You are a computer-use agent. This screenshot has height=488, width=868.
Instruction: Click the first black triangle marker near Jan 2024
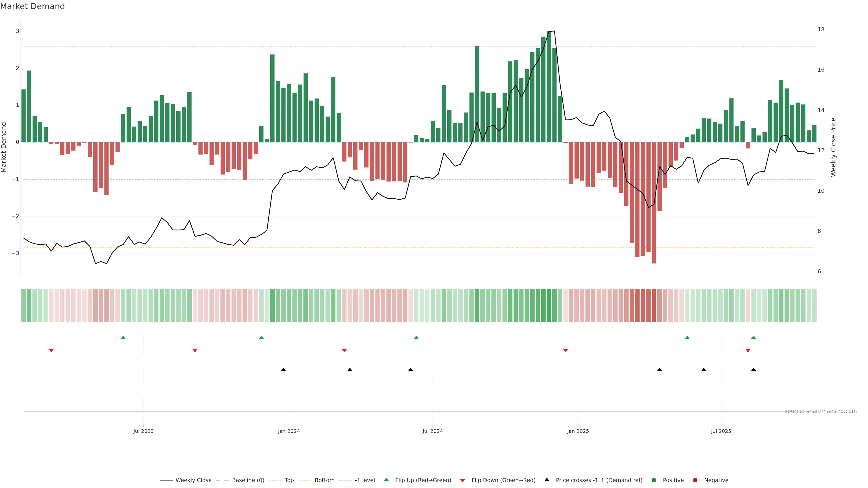point(283,370)
